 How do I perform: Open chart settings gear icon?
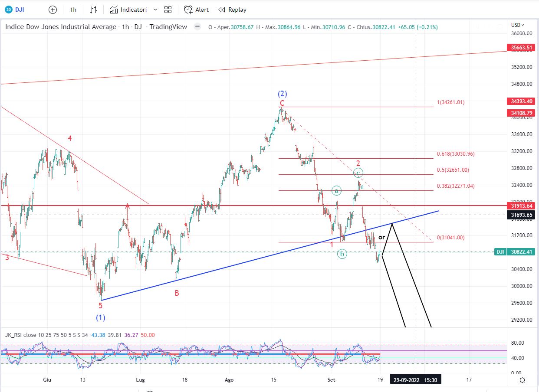523,380
